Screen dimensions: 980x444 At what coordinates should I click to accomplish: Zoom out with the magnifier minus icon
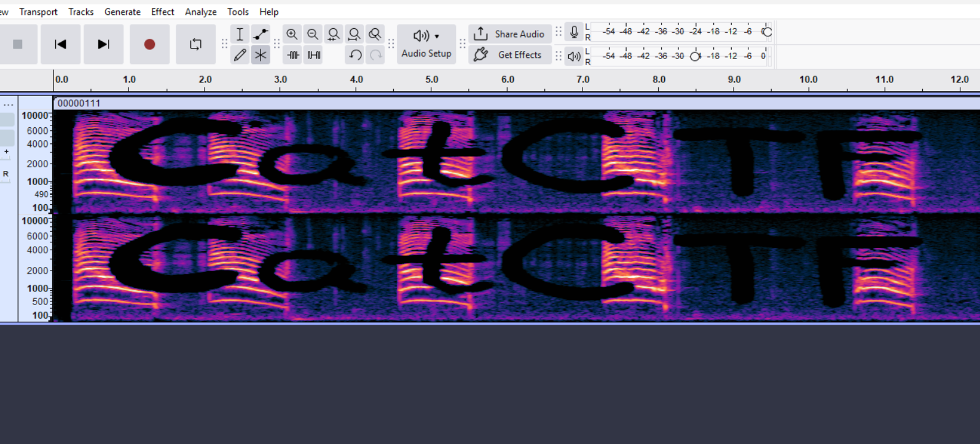point(313,34)
